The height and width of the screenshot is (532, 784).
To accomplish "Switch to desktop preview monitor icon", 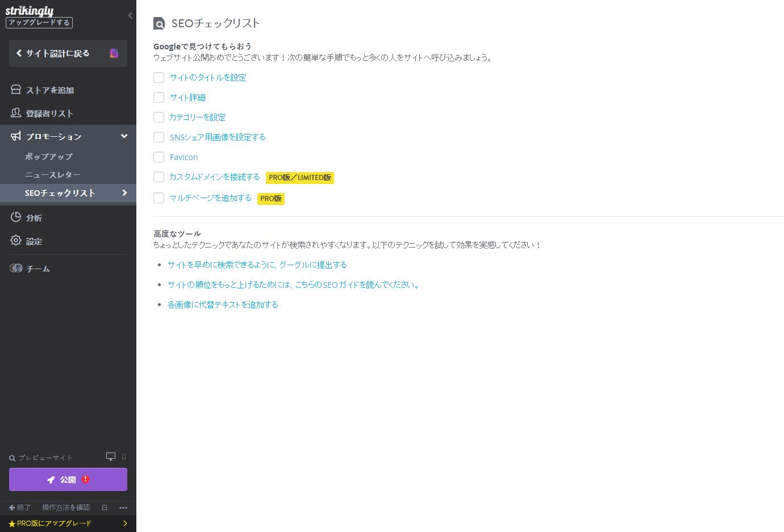I will coord(110,456).
